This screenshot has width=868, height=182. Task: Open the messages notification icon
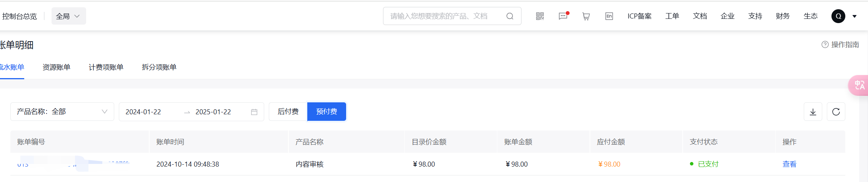(563, 16)
